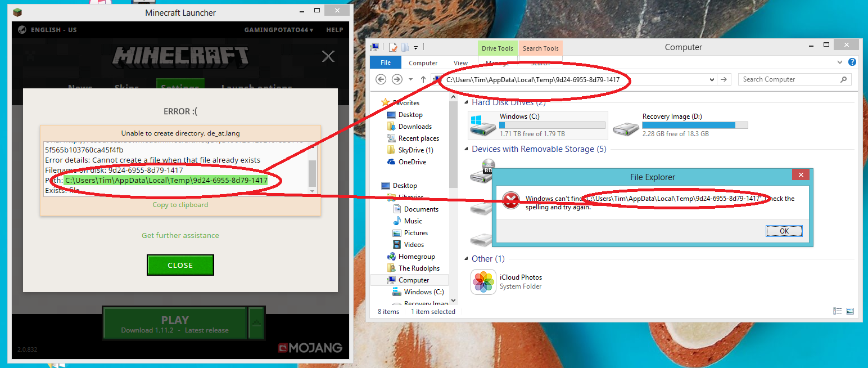Click the New folder icon in quick access toolbar
Viewport: 868px width, 368px height.
coord(405,47)
